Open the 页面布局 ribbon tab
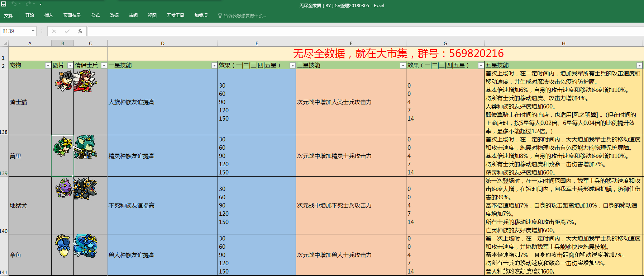Image resolution: width=644 pixels, height=276 pixels. point(72,15)
